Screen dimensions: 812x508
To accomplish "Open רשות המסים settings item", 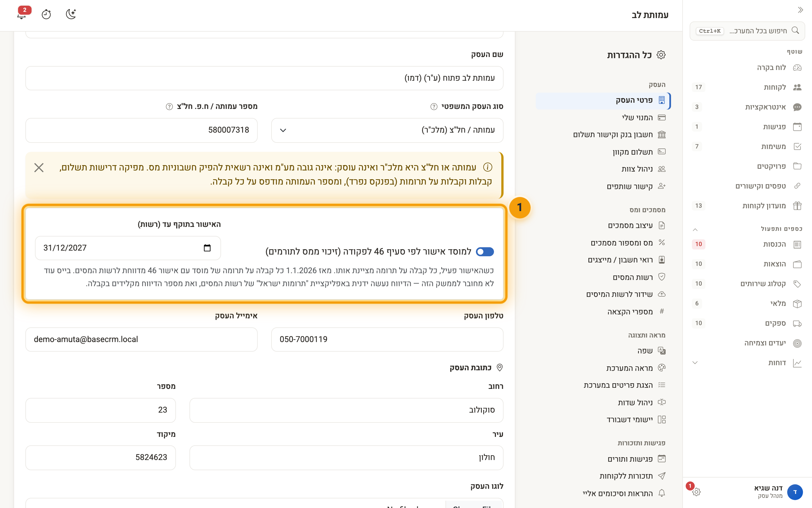I will point(603,277).
